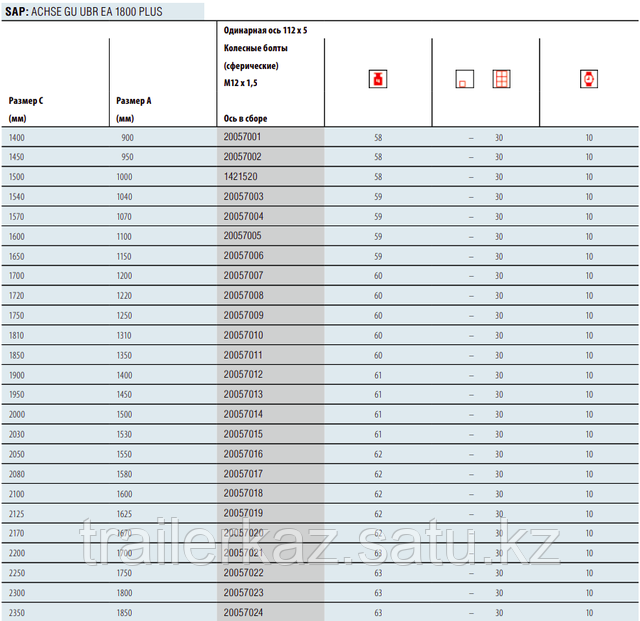This screenshot has height=621, width=640.
Task: Click weight 61 in the 1900 row
Action: point(378,375)
